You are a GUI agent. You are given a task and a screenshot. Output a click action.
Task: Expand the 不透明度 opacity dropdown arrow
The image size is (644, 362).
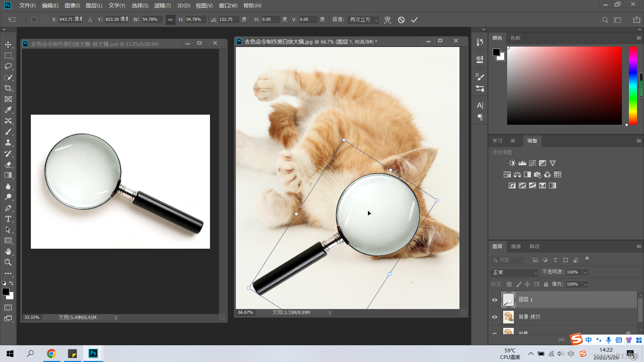tap(586, 273)
